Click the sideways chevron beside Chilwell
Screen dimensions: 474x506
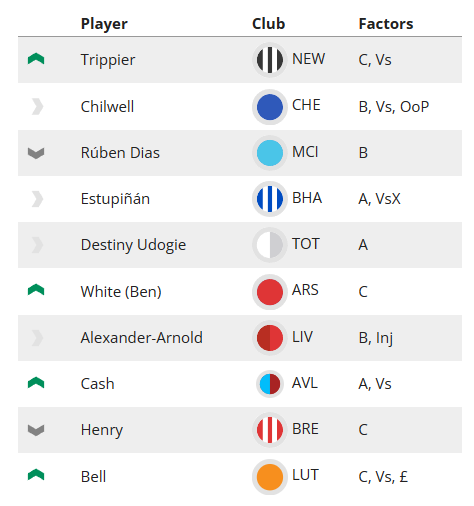tap(37, 107)
